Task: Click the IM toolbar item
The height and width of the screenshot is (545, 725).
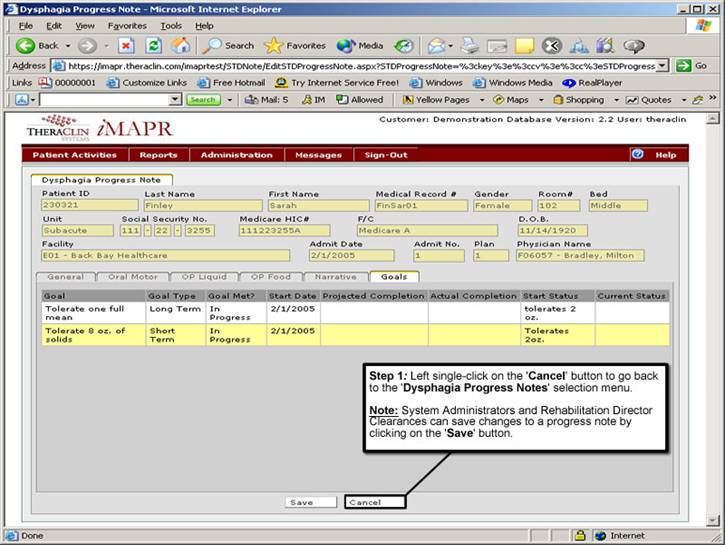Action: tap(313, 99)
